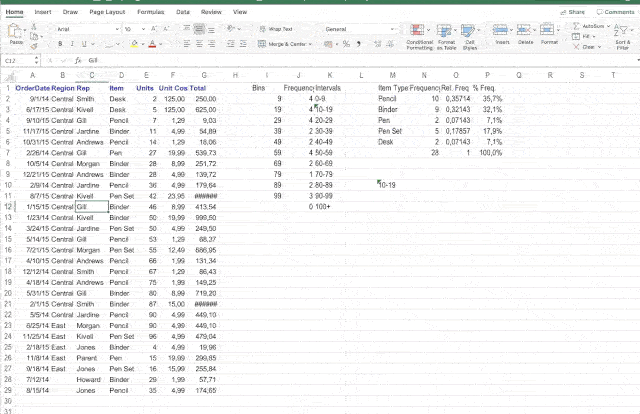Toggle Wrap Text
The width and height of the screenshot is (640, 414).
pos(276,29)
